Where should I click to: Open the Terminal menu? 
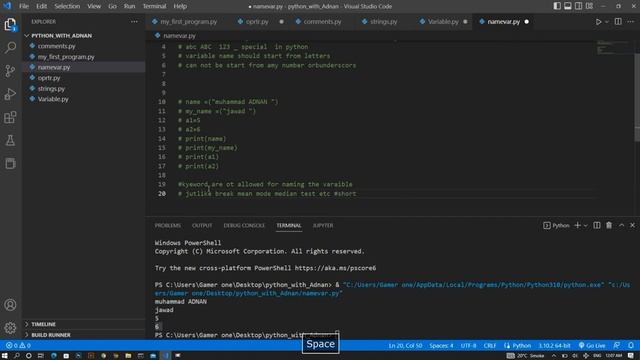[x=154, y=6]
